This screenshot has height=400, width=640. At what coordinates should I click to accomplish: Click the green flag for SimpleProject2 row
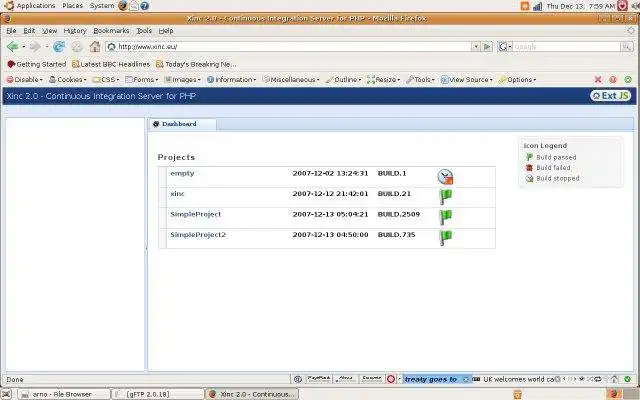[445, 238]
